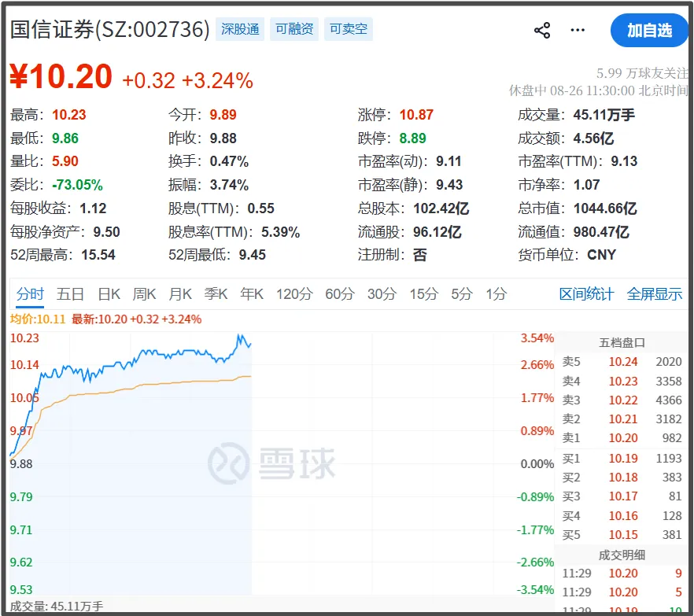The width and height of the screenshot is (694, 616).
Task: Click the 市盈率(TTM) value 9.13
Action: pos(624,161)
